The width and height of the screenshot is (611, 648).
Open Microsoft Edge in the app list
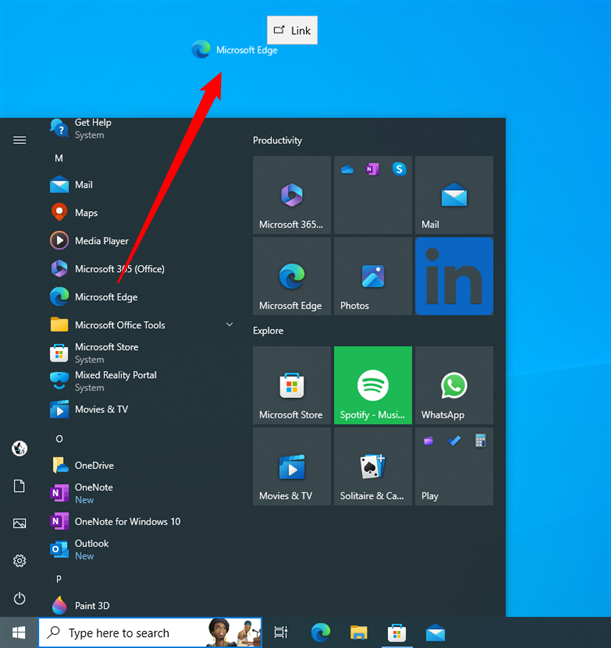[141, 297]
